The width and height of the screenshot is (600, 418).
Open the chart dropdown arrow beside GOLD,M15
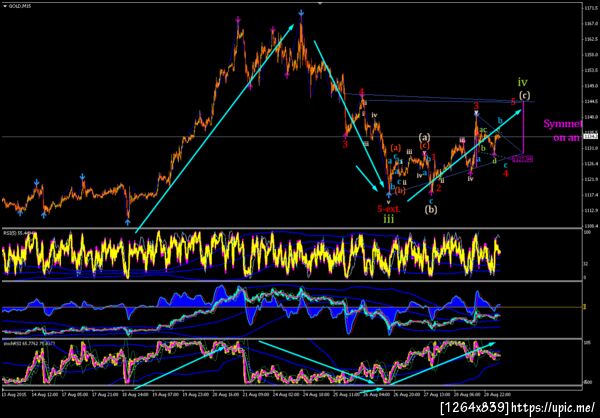click(x=5, y=5)
